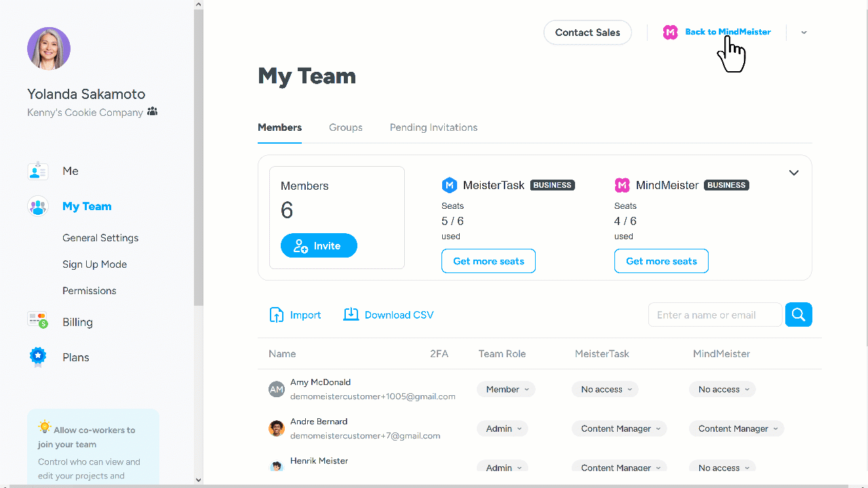Open Andre Bernard's Team Role dropdown
The width and height of the screenshot is (868, 488).
point(502,428)
